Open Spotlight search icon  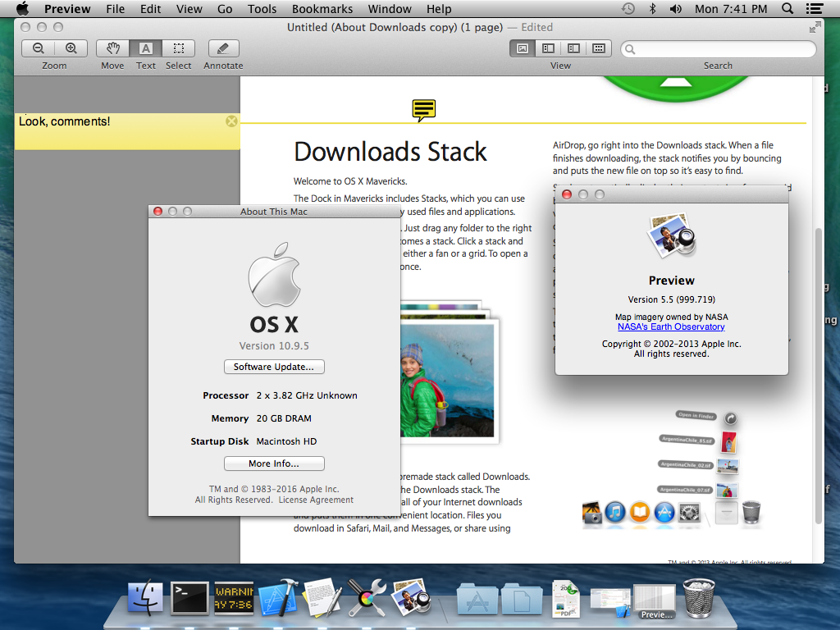coord(787,8)
